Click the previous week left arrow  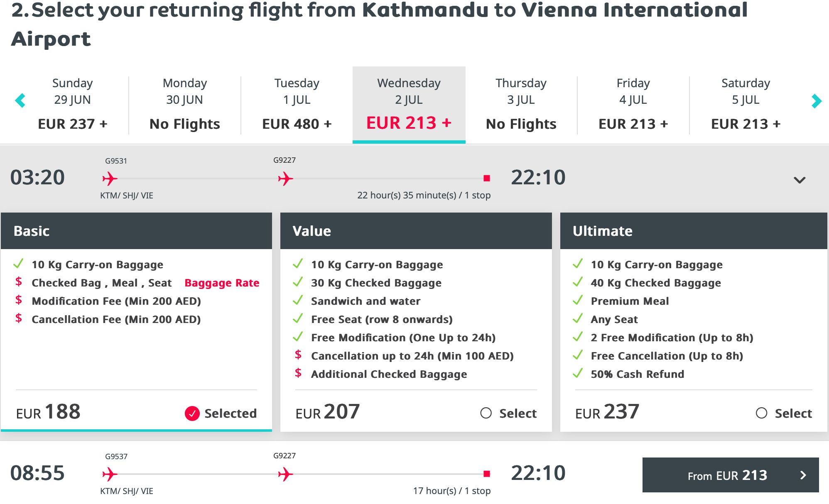pos(20,100)
